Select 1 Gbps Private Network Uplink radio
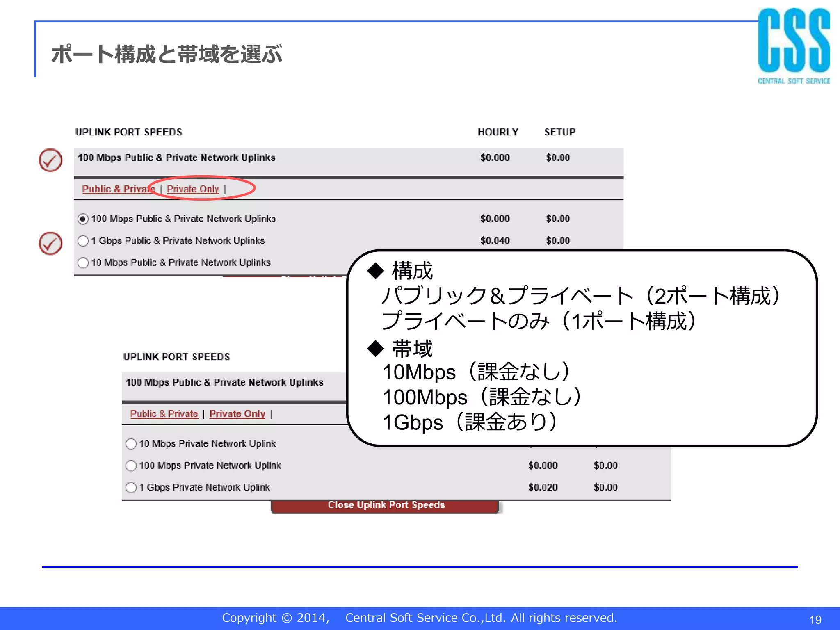Screen dimensions: 840x630 [x=131, y=487]
